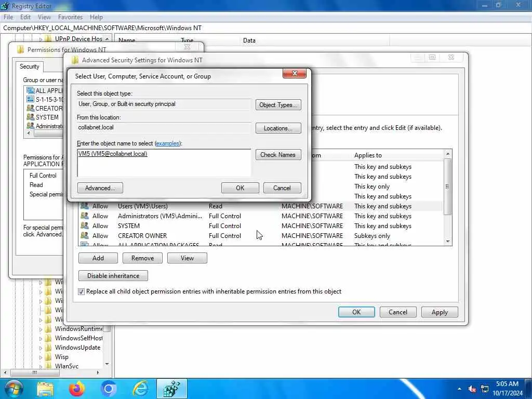Screen dimensions: 532x399
Task: Click ALL APPLICATION PACKAGES icon in Permissions list
Action: [31, 90]
